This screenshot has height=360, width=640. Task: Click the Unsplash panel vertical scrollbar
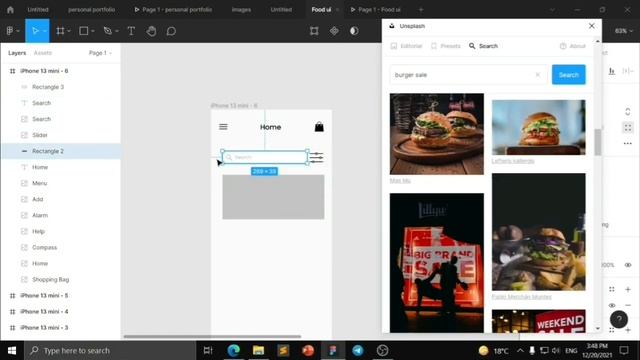coord(598,142)
